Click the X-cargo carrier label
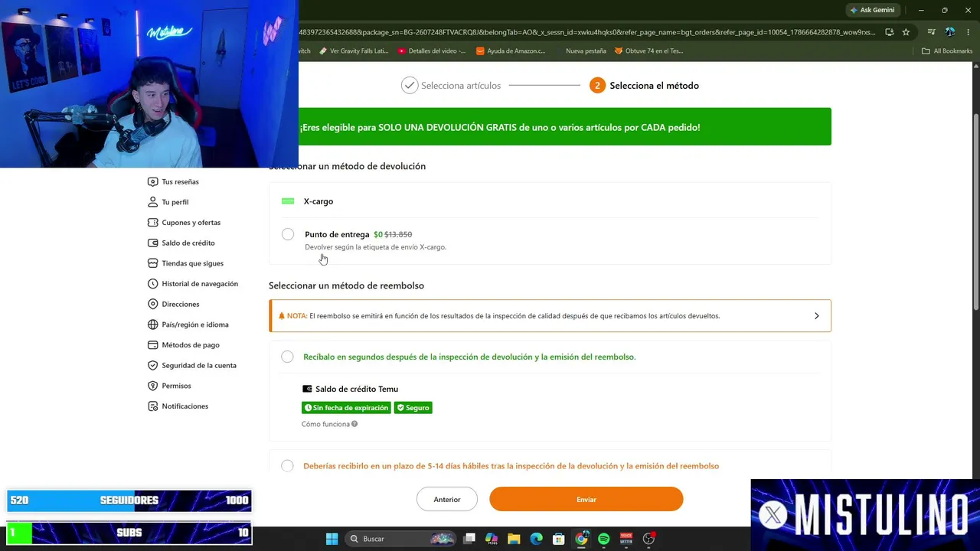This screenshot has height=551, width=980. tap(318, 201)
